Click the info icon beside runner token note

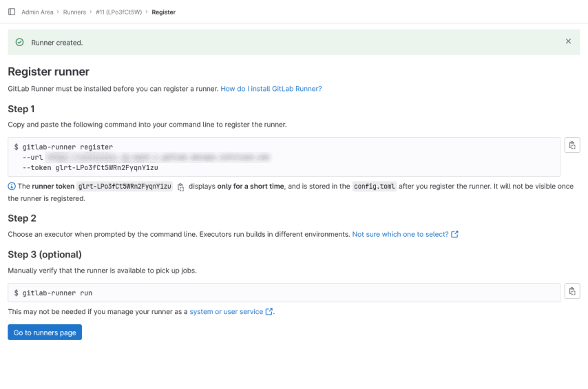point(12,187)
